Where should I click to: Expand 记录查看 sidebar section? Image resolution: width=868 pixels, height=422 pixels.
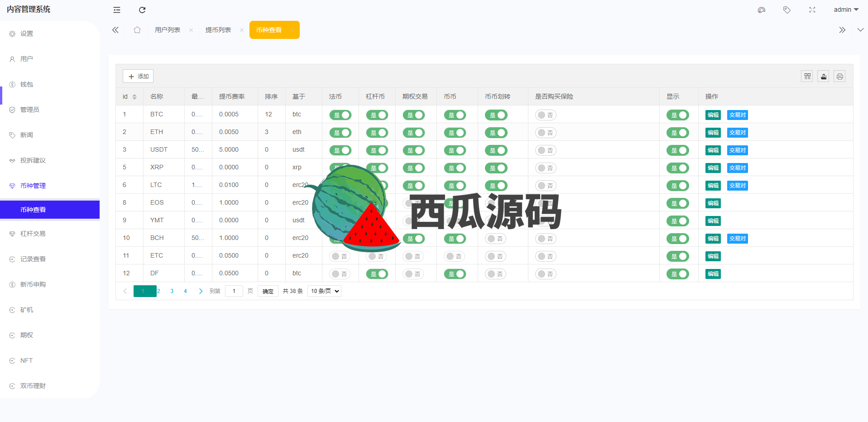pos(50,259)
